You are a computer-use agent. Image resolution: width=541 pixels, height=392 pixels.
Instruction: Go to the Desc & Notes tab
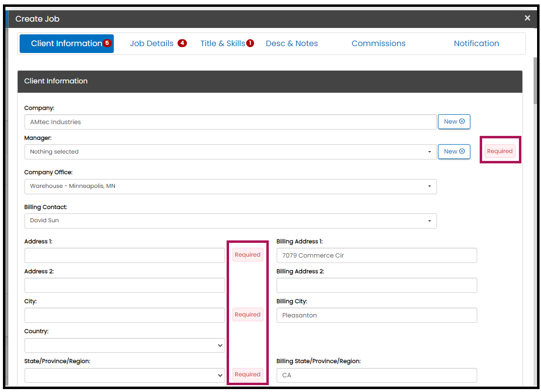[292, 44]
